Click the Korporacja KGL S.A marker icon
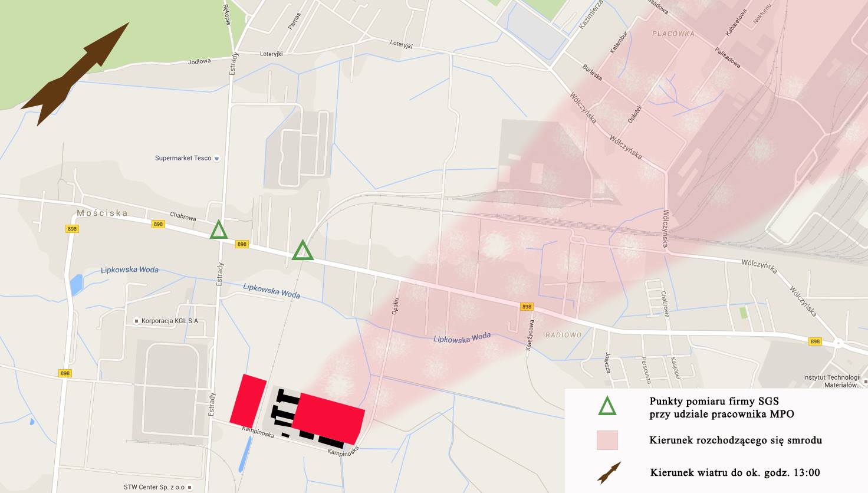This screenshot has width=868, height=493. coord(136,321)
